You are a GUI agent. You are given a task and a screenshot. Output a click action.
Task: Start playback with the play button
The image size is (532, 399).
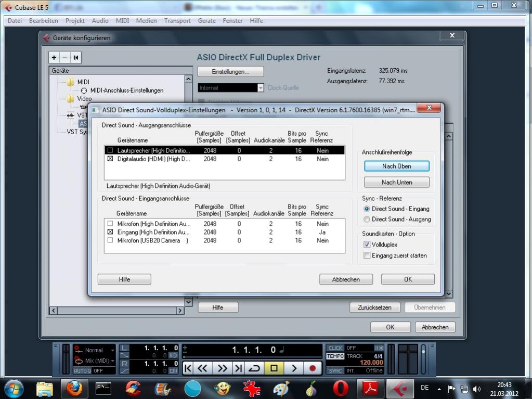tap(294, 368)
